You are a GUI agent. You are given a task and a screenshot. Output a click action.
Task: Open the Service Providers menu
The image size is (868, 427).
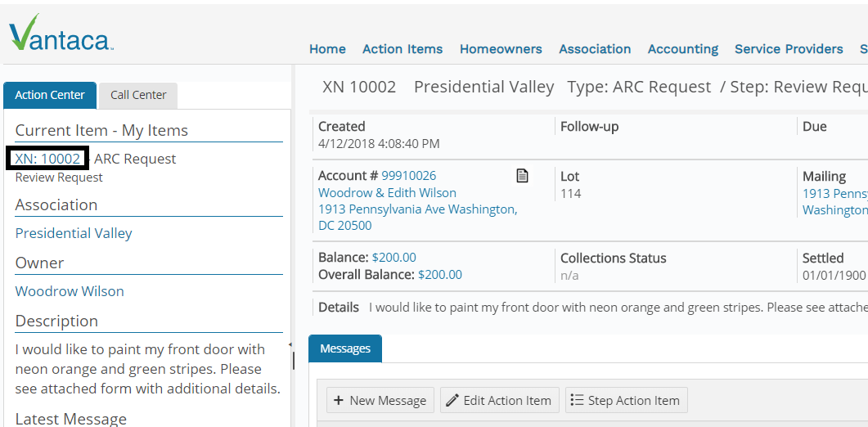789,49
